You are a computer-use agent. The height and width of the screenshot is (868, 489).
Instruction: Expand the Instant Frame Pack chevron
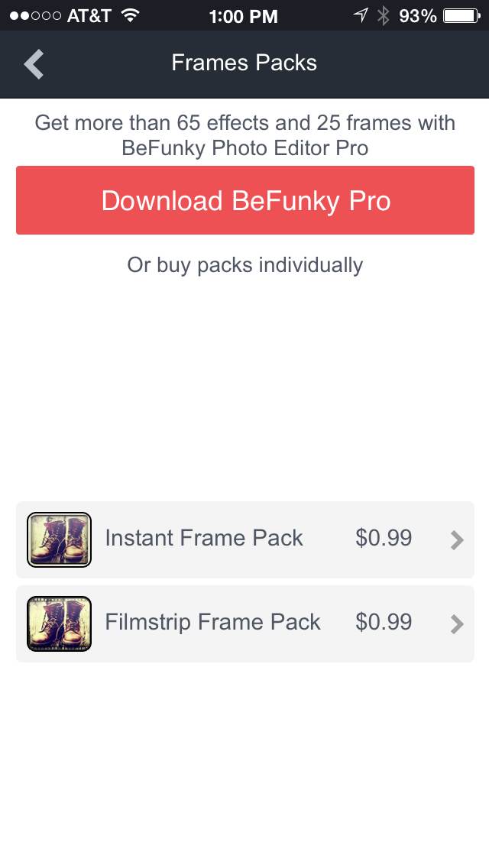click(x=457, y=540)
